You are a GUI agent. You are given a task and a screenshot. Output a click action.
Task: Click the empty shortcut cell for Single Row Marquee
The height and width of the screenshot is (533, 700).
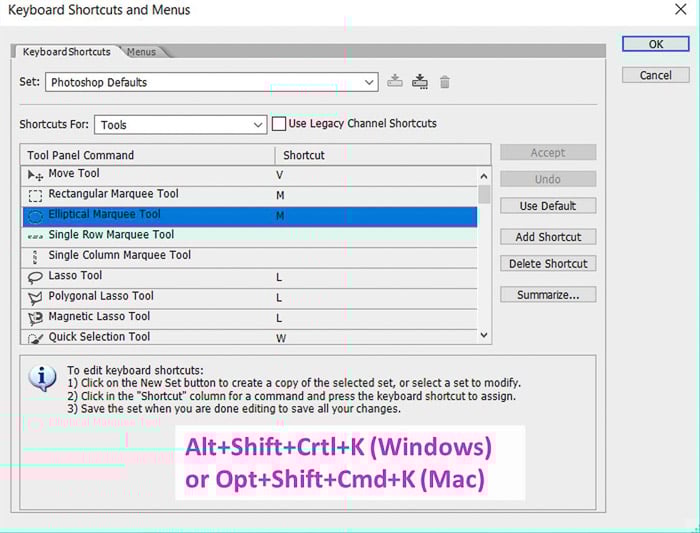pos(376,237)
